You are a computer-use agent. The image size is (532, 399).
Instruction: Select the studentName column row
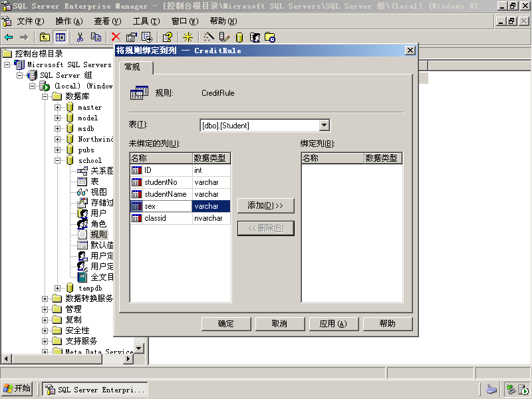(180, 194)
